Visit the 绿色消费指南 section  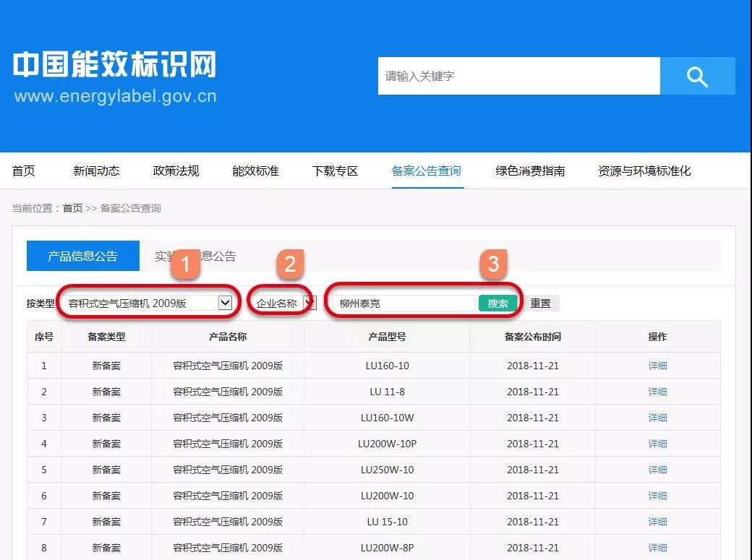coord(530,171)
